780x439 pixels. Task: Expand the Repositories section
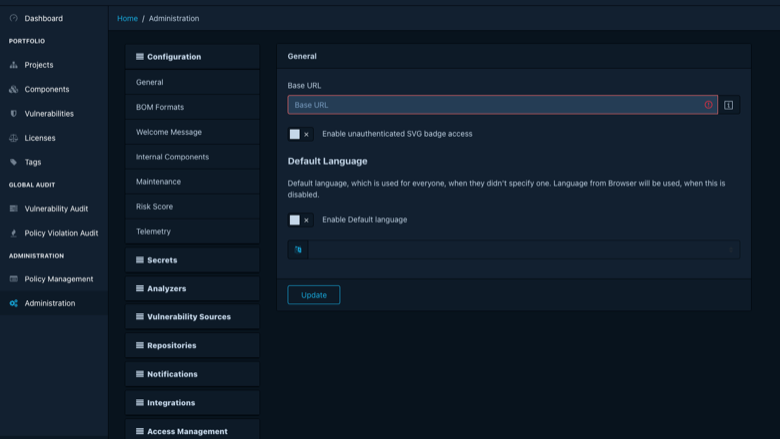[193, 346]
